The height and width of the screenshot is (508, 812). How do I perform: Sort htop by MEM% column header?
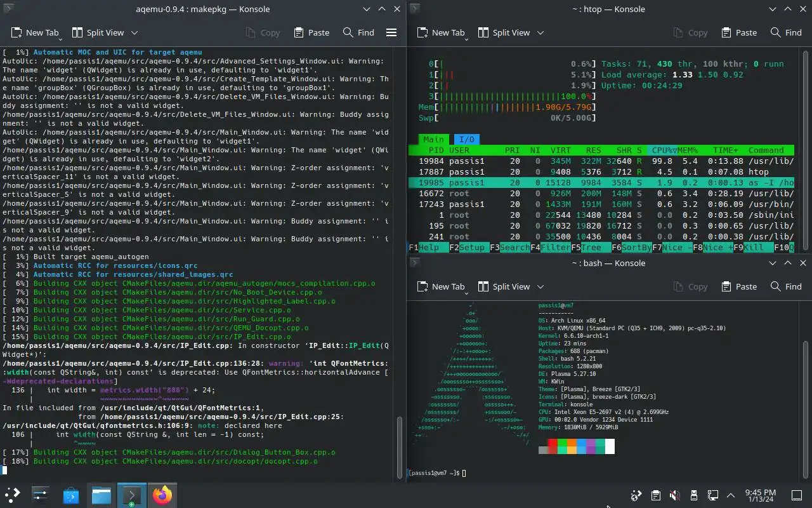tap(688, 150)
